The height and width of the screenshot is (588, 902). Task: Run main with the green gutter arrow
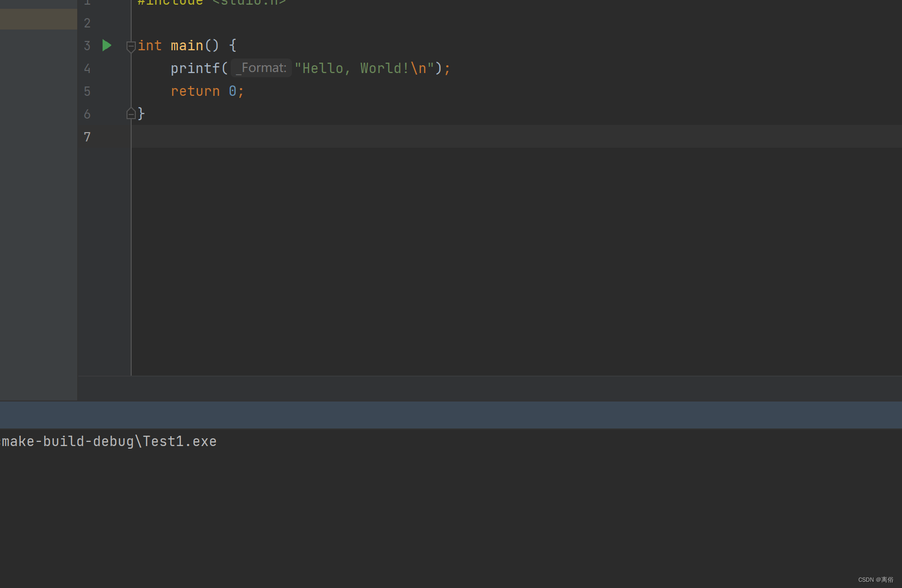(x=107, y=46)
